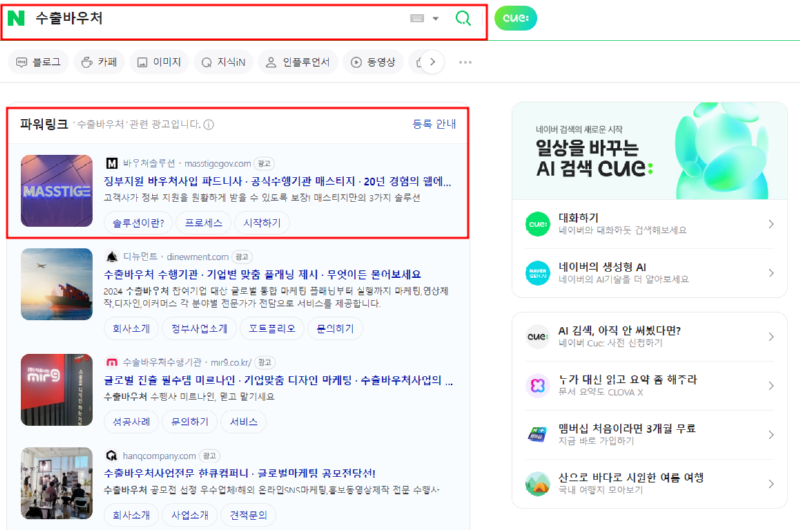Open the MASSTIGE ad thumbnail
Screen dimensions: 800x530
[x=57, y=191]
